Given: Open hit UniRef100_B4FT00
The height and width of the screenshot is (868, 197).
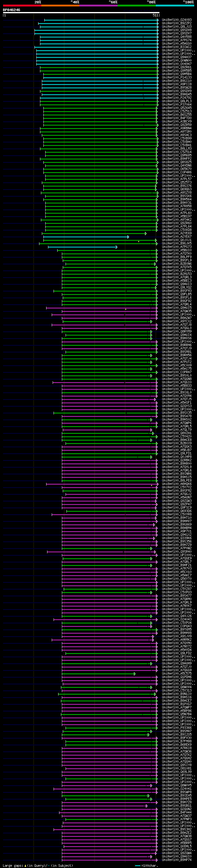Looking at the screenshot, I should pyautogui.click(x=177, y=118).
